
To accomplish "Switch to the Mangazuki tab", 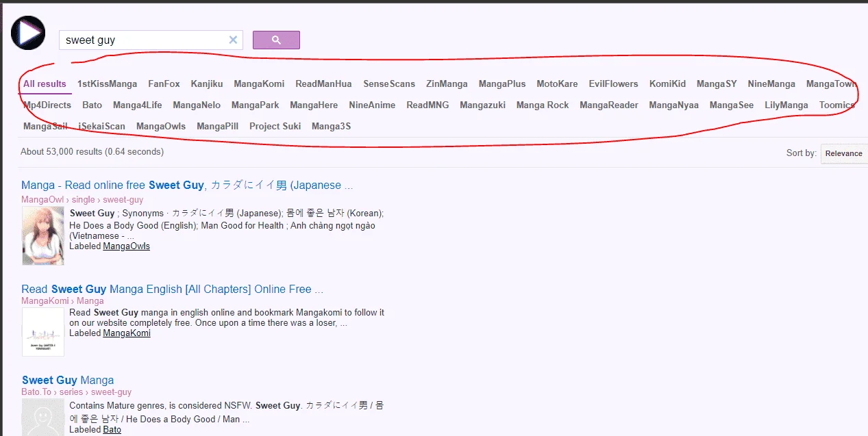I will pos(482,105).
